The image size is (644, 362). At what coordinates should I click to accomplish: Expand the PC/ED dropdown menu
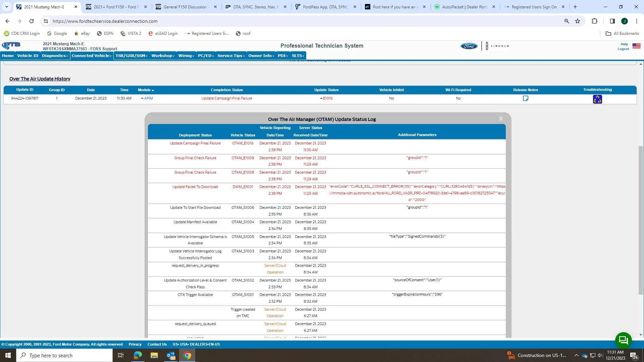pos(206,56)
